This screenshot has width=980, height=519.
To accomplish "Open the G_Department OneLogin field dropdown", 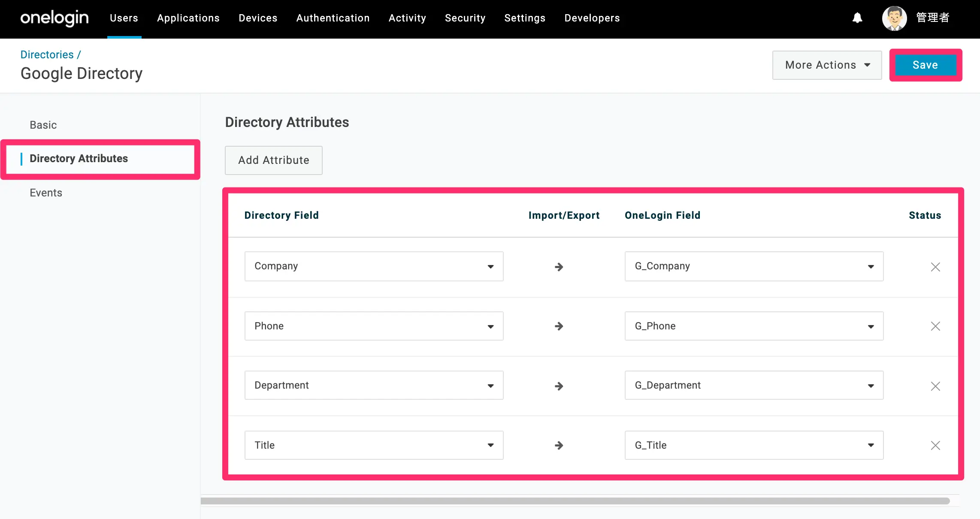I will [x=754, y=385].
